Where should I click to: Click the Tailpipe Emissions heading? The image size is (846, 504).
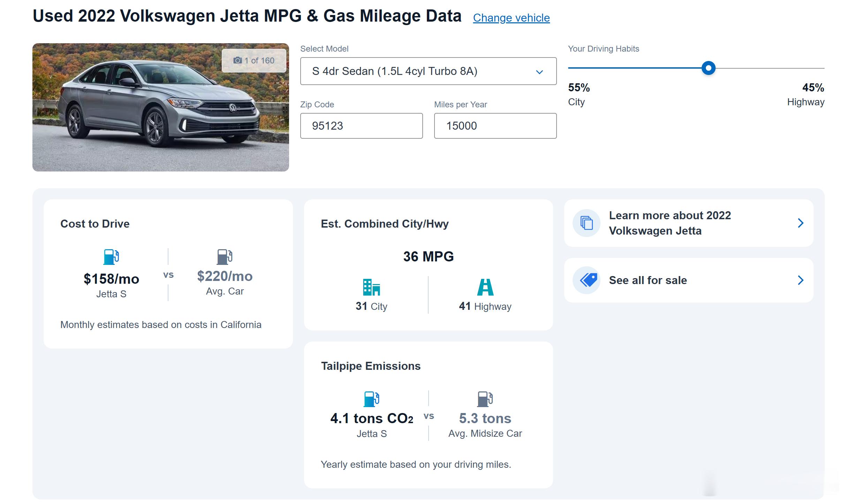[371, 366]
